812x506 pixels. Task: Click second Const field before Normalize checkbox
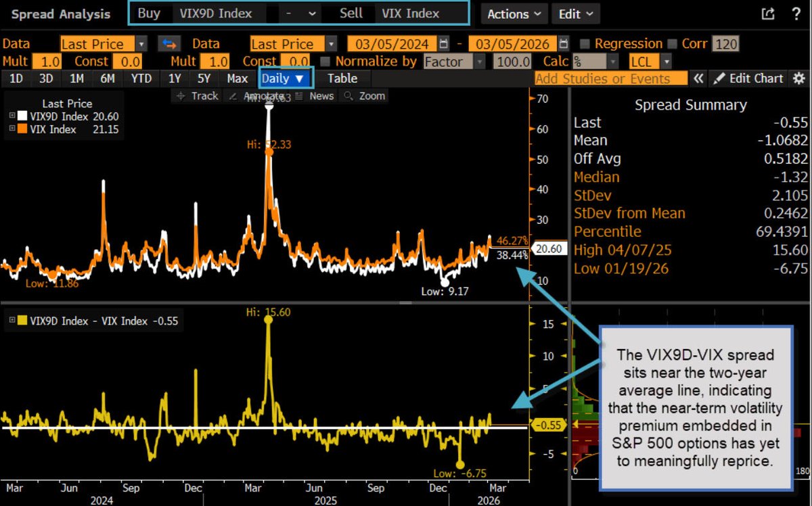(295, 62)
